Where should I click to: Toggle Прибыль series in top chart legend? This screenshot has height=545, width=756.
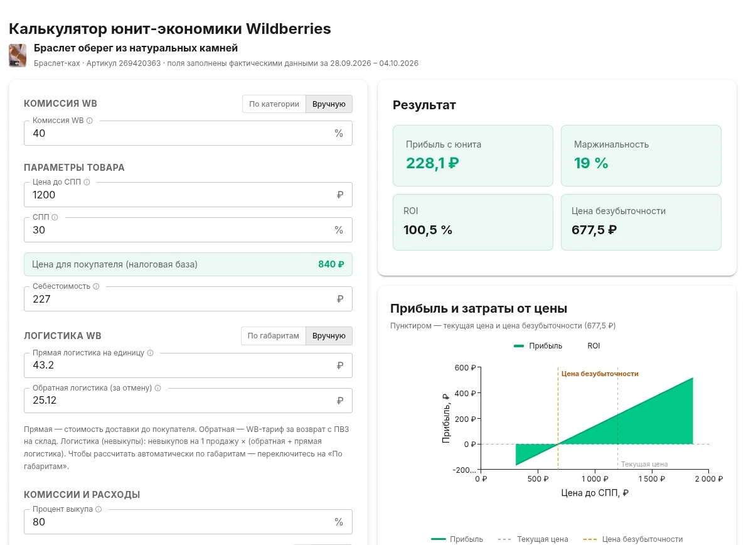pos(538,346)
